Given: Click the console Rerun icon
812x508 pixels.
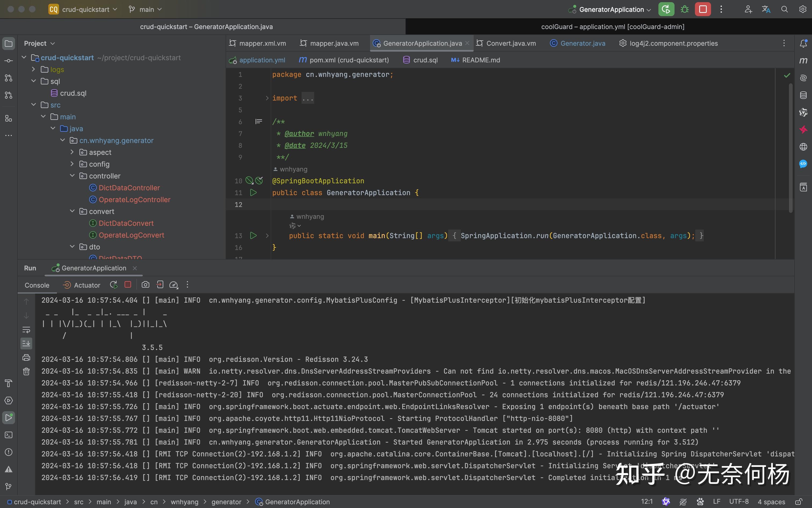Looking at the screenshot, I should [114, 285].
